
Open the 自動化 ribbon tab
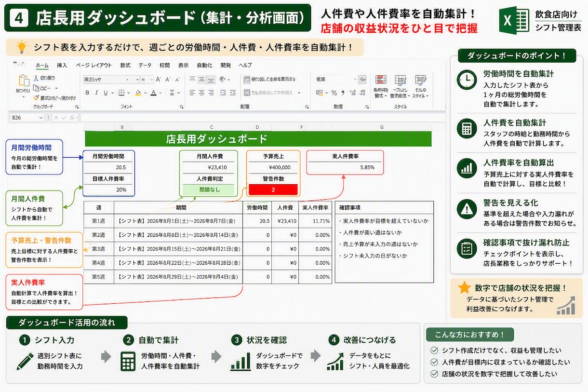(x=204, y=65)
